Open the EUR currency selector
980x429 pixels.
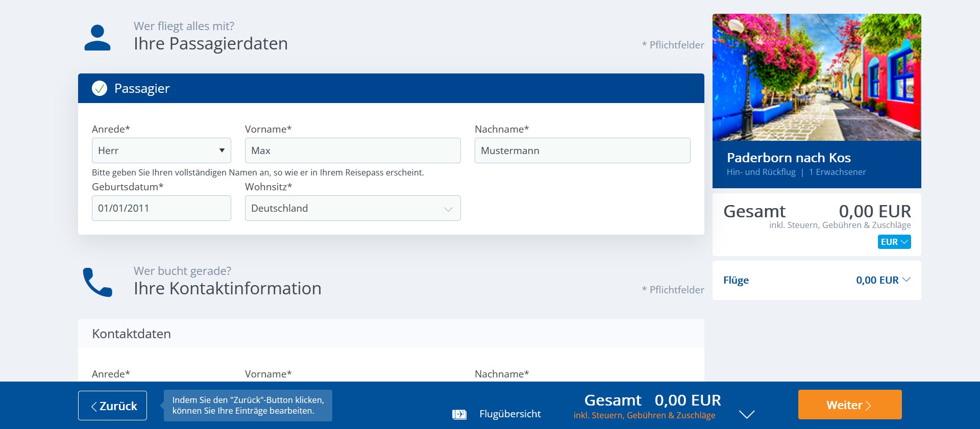[x=894, y=242]
